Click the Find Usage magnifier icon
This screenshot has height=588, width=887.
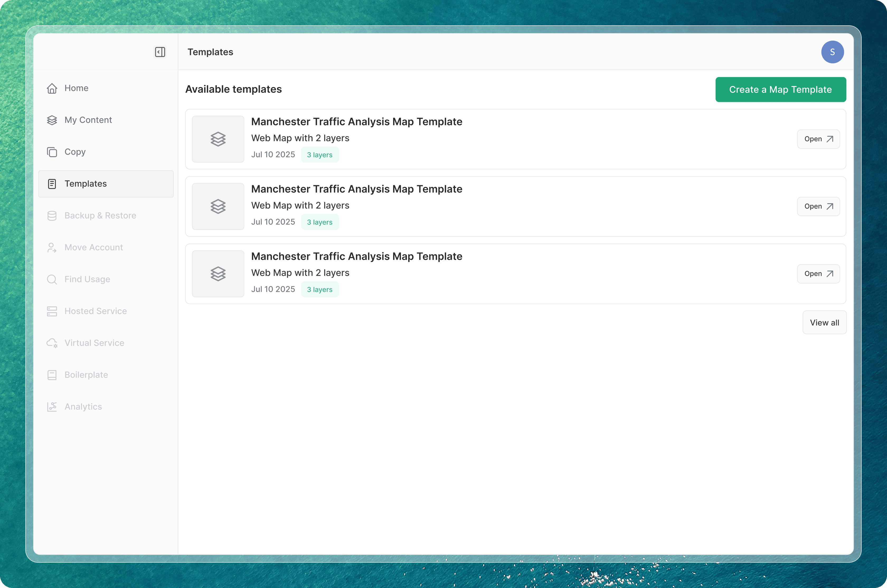[52, 279]
